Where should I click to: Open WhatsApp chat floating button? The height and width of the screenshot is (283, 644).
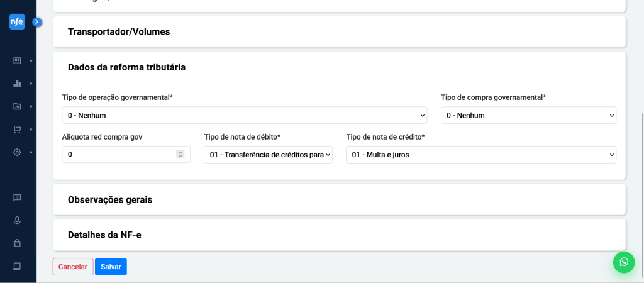coord(623,262)
